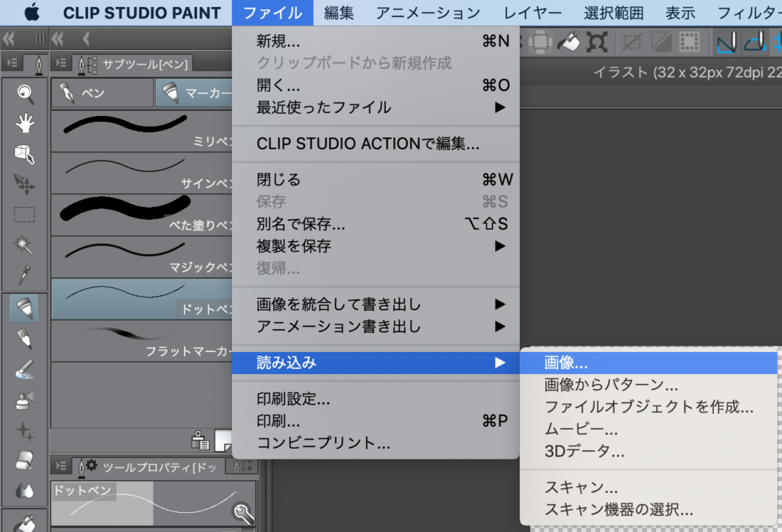The image size is (782, 532).
Task: Open the Apple menu
Action: pos(32,12)
